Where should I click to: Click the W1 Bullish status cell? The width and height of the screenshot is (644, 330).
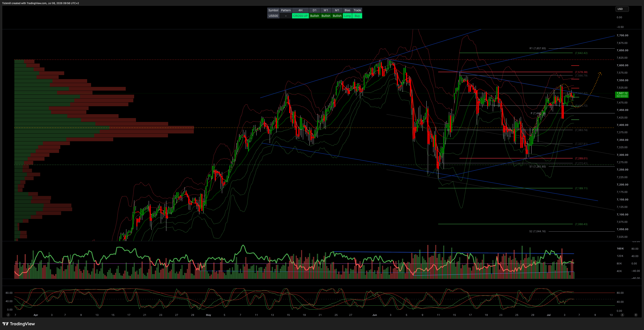tap(326, 16)
